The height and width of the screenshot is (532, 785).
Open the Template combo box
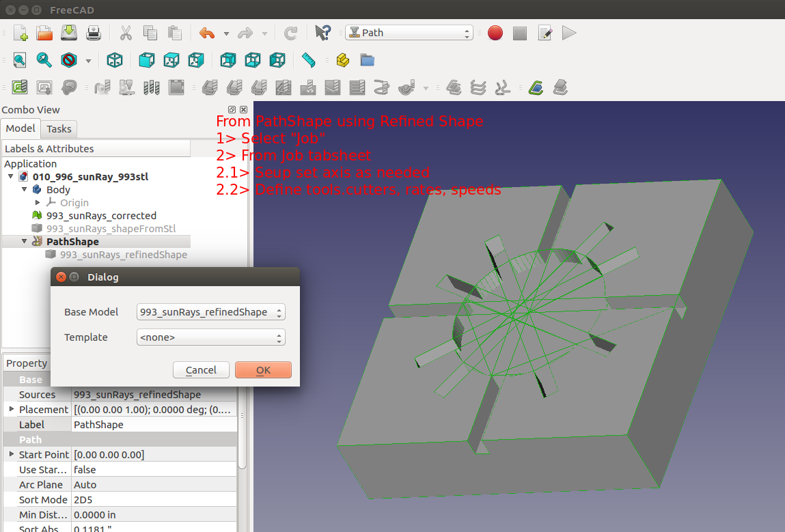point(210,337)
